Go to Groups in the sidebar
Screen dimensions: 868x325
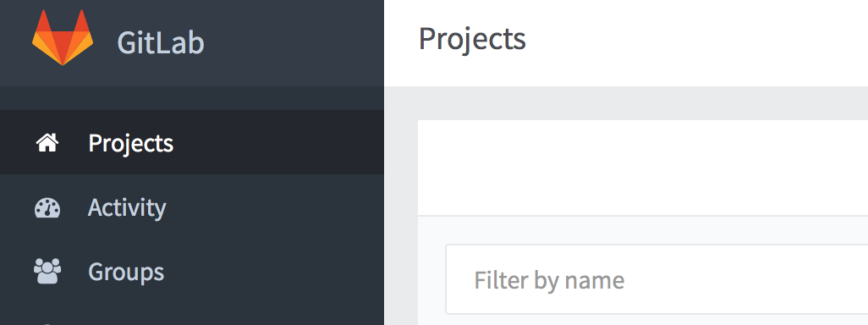[191, 272]
